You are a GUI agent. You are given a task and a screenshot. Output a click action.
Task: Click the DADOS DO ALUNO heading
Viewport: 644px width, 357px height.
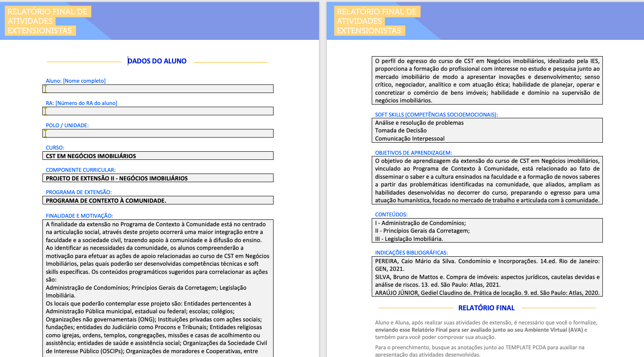click(157, 61)
